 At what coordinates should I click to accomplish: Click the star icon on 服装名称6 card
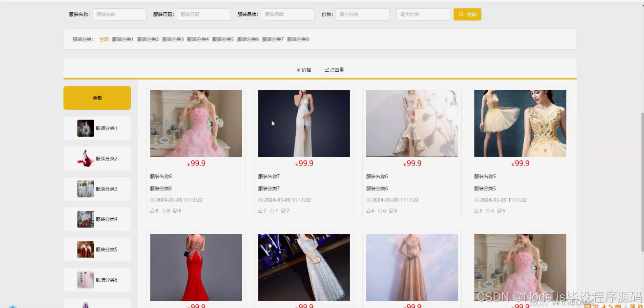pos(380,211)
